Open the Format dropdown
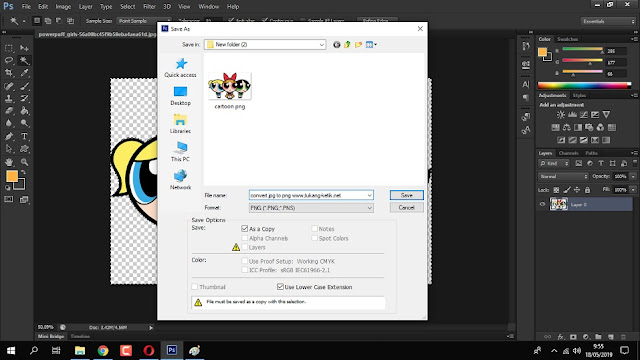 coord(311,208)
